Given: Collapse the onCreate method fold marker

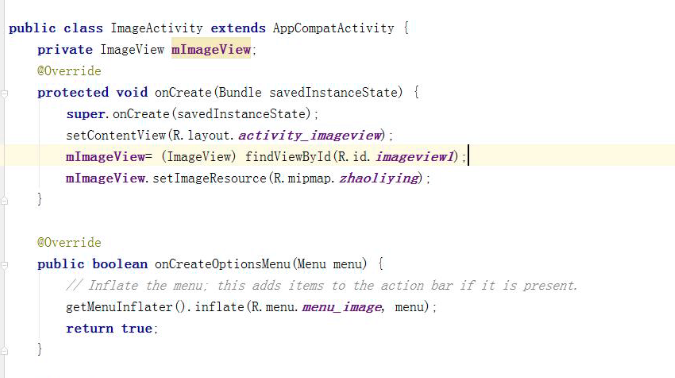Looking at the screenshot, I should [4, 93].
